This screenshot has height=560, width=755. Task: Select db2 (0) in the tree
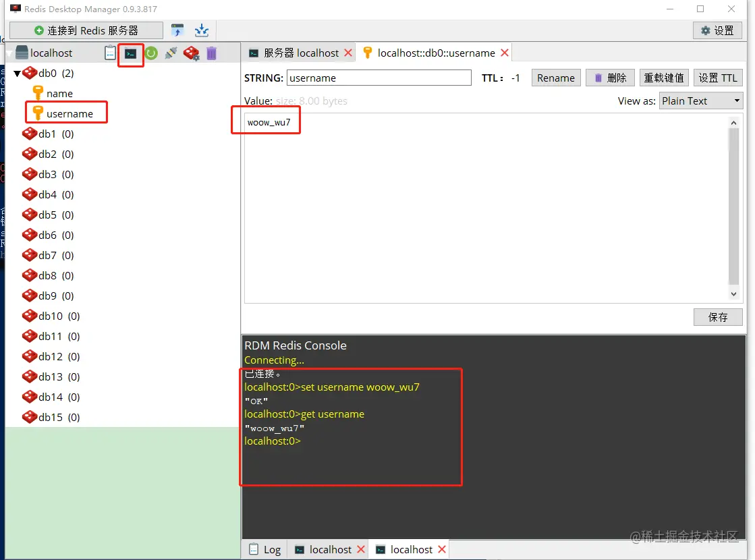pos(56,154)
